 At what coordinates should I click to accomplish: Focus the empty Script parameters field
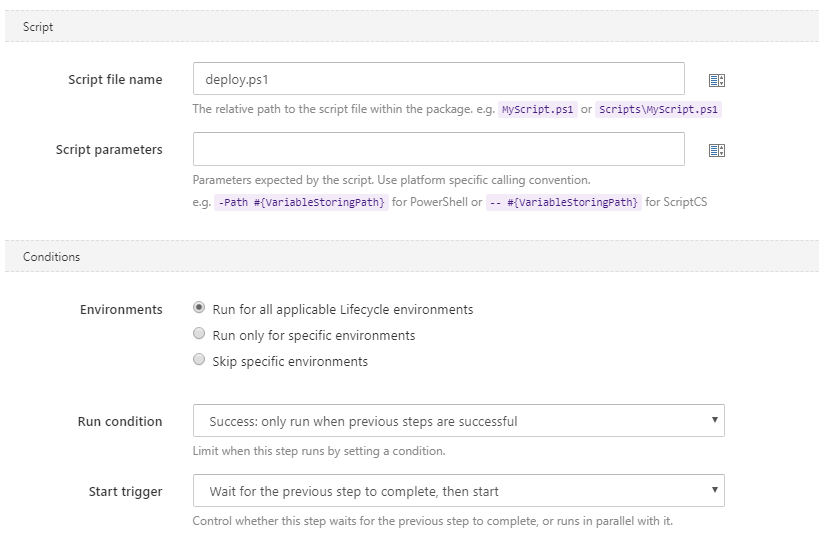(x=438, y=149)
